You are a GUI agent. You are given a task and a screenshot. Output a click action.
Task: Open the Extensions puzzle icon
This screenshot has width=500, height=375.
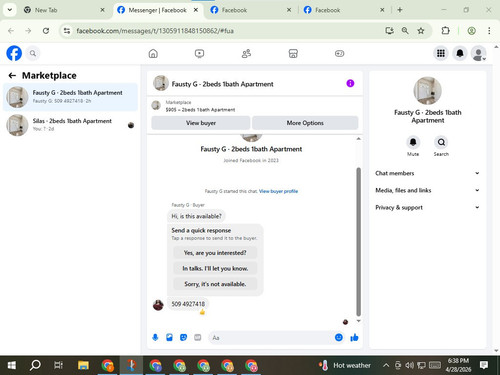click(445, 31)
